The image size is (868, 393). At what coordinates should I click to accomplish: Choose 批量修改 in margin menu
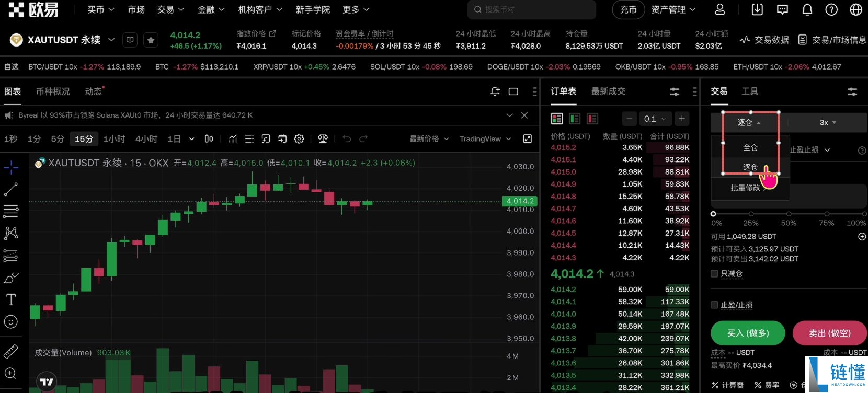click(x=750, y=188)
